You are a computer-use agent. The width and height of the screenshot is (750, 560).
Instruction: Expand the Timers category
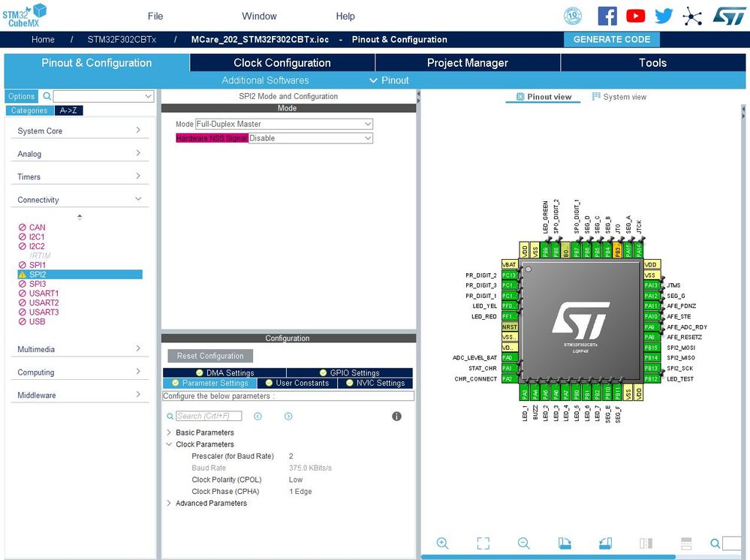(x=80, y=176)
